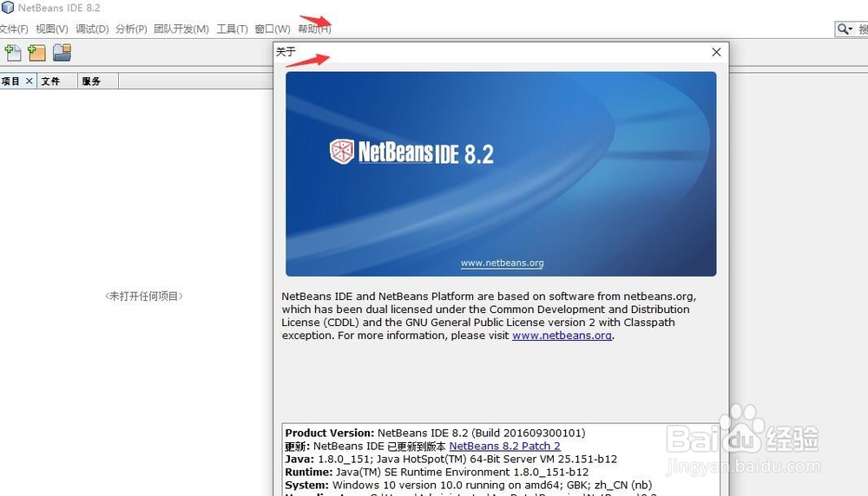Open the 调试(D) menu

92,29
